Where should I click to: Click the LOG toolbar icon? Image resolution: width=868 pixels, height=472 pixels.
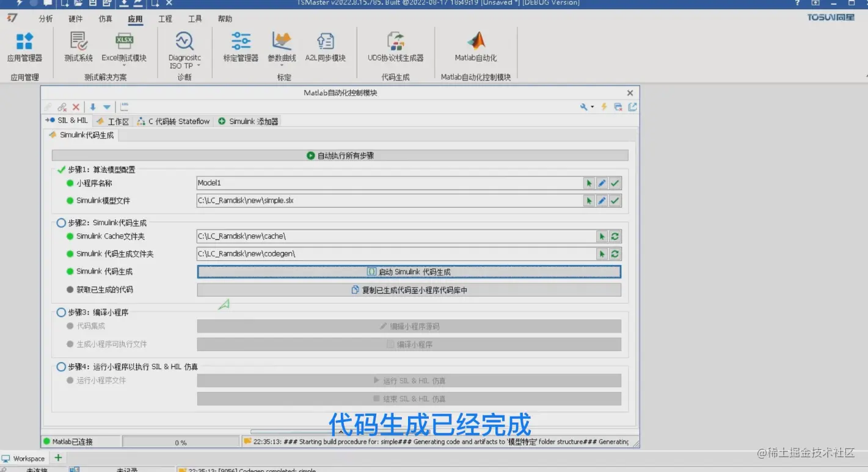pyautogui.click(x=124, y=107)
